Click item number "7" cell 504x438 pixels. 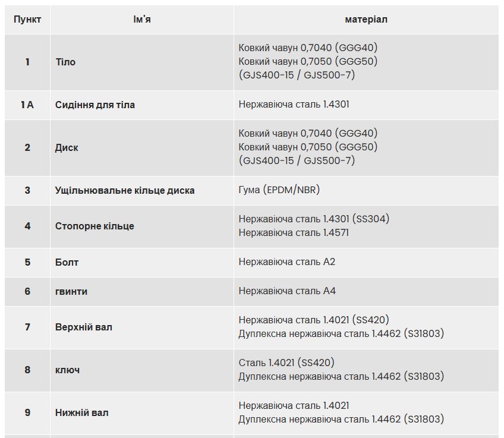[x=27, y=327]
